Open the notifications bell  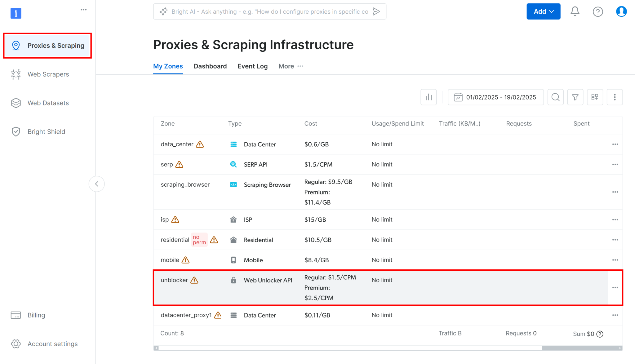575,11
